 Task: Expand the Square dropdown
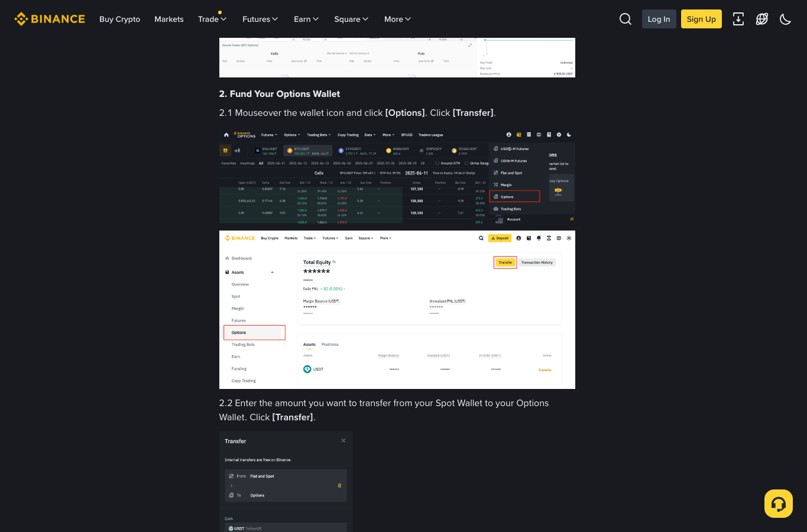pyautogui.click(x=351, y=19)
